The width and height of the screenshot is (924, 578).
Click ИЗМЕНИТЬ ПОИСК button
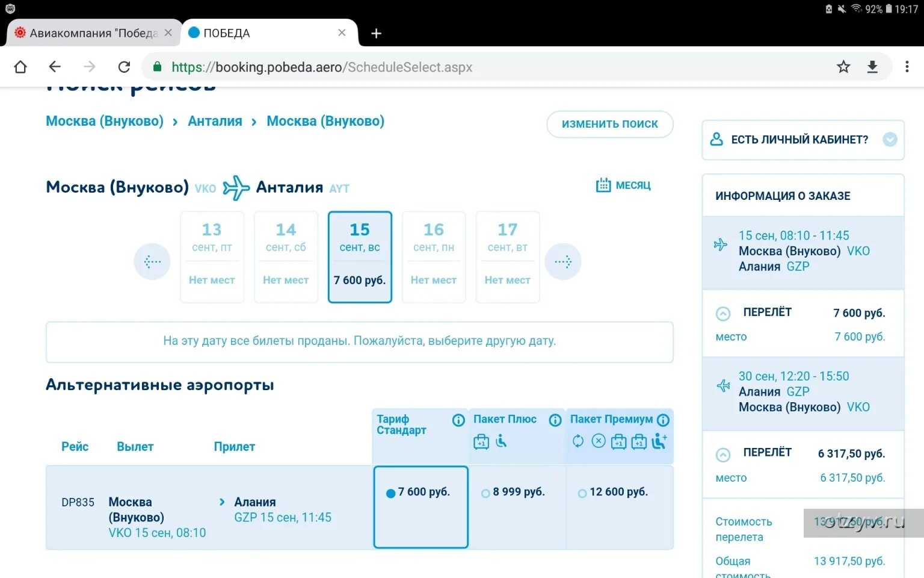[x=610, y=124]
